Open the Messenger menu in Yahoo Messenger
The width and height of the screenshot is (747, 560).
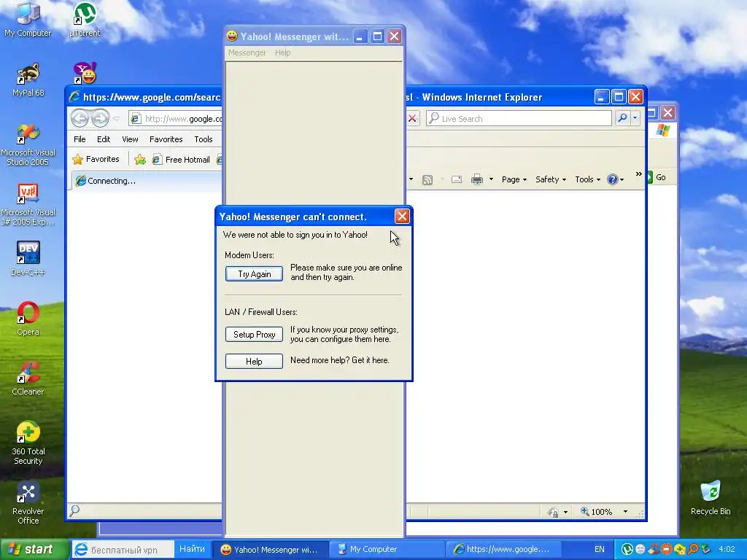pos(247,52)
